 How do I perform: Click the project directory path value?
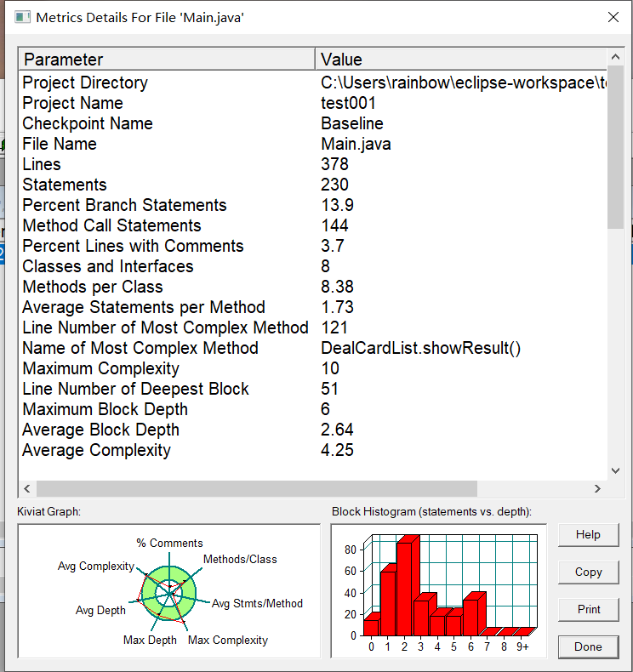(464, 83)
